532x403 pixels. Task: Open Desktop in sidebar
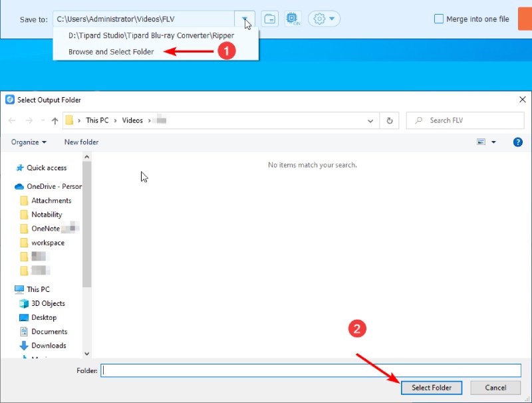(44, 317)
